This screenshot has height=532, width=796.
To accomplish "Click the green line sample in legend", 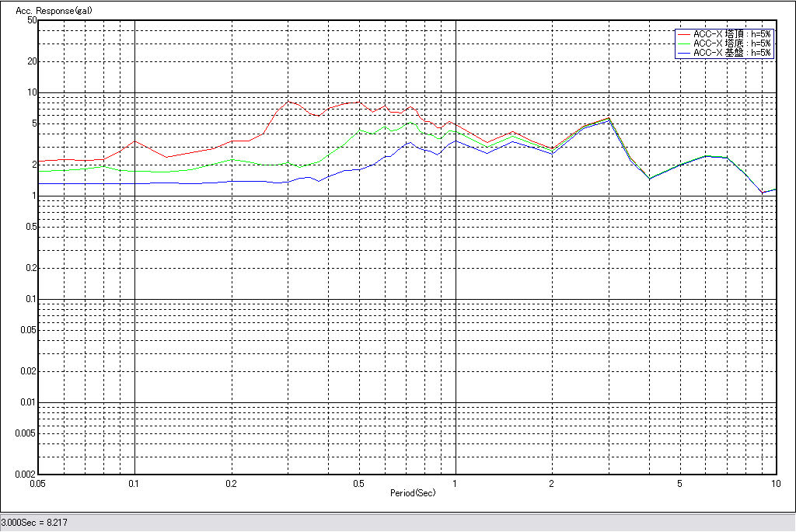I will coord(683,43).
